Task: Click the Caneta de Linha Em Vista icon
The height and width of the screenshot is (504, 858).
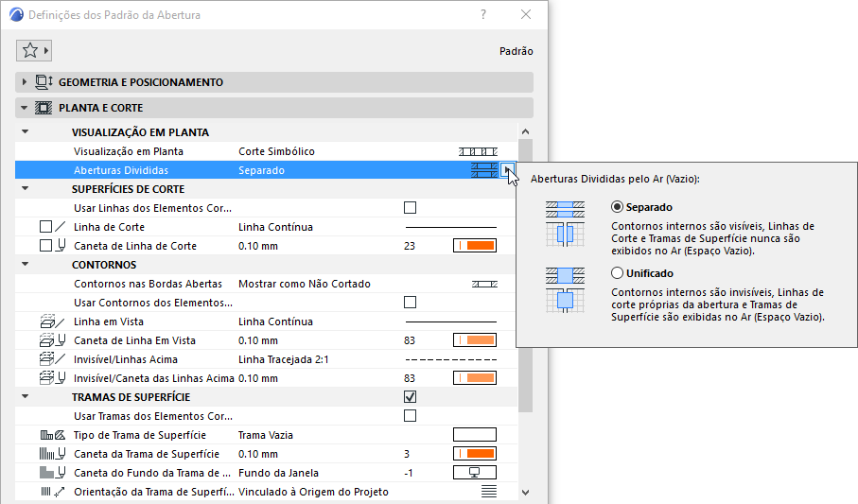Action: [53, 340]
